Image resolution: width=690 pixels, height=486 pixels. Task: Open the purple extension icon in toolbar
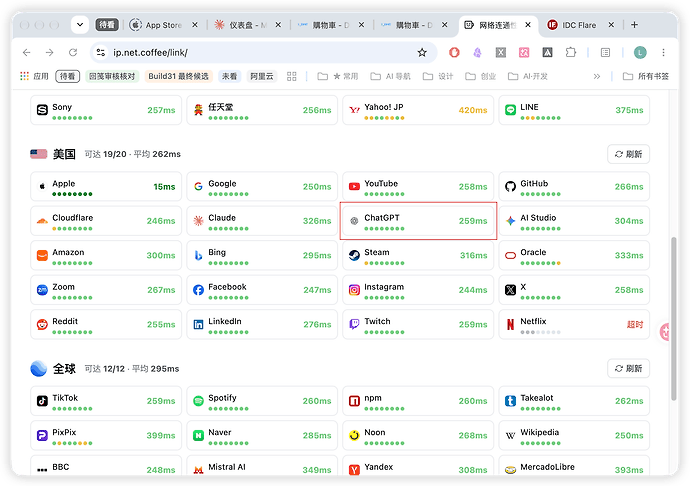[477, 53]
